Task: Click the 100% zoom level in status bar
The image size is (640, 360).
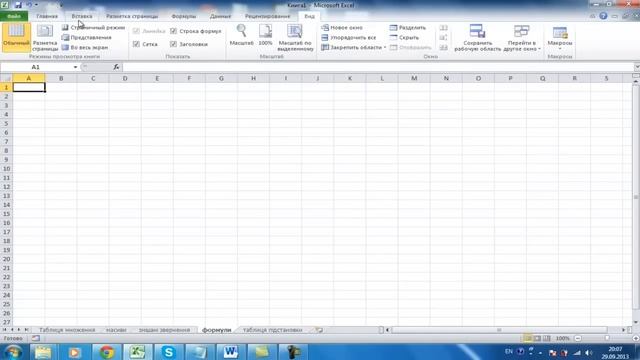Action: (562, 338)
